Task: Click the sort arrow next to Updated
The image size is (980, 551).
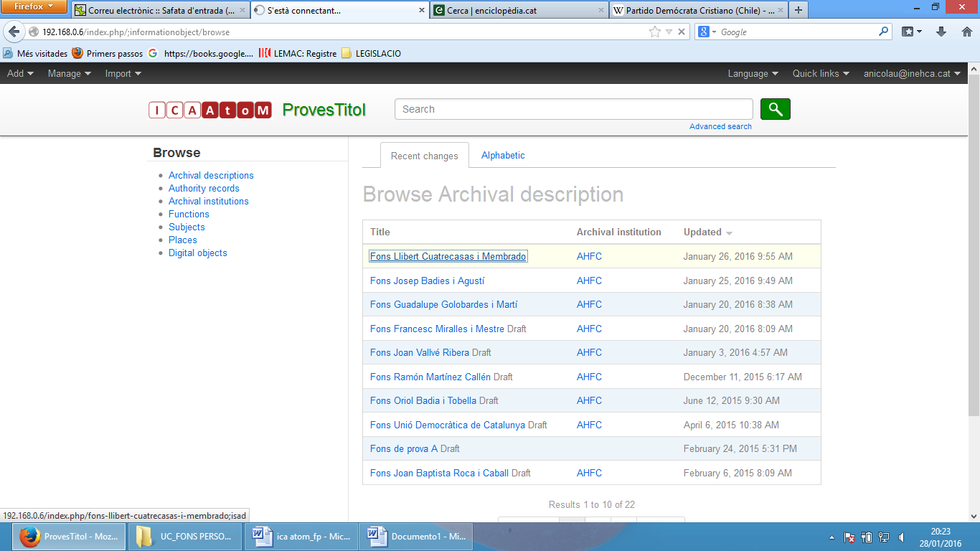Action: [730, 233]
